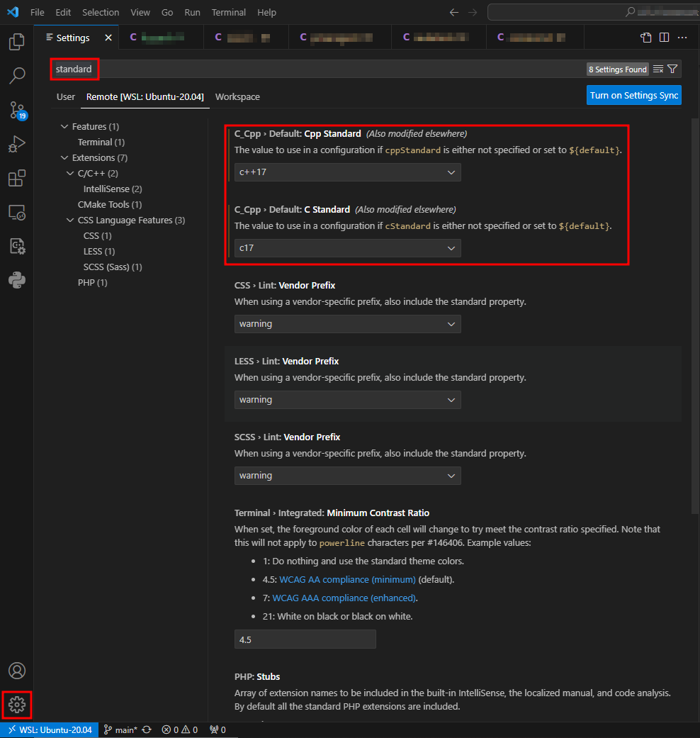Open the Selection menu
The height and width of the screenshot is (738, 700).
[101, 12]
